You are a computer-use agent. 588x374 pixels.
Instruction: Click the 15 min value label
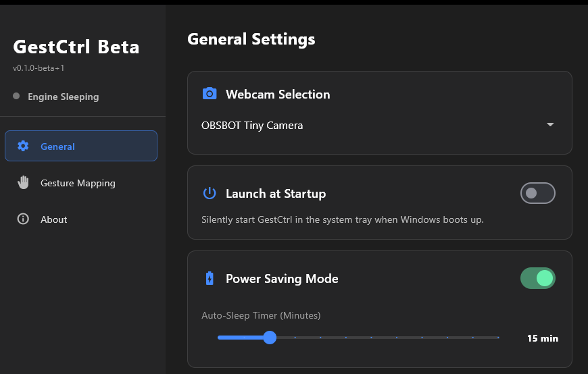coord(543,338)
